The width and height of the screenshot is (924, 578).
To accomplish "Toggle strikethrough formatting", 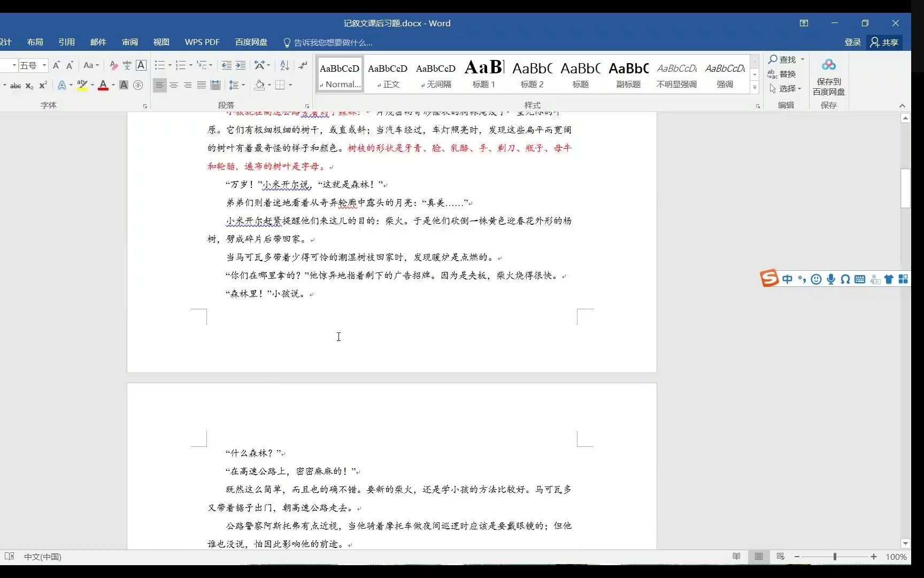I will [16, 85].
